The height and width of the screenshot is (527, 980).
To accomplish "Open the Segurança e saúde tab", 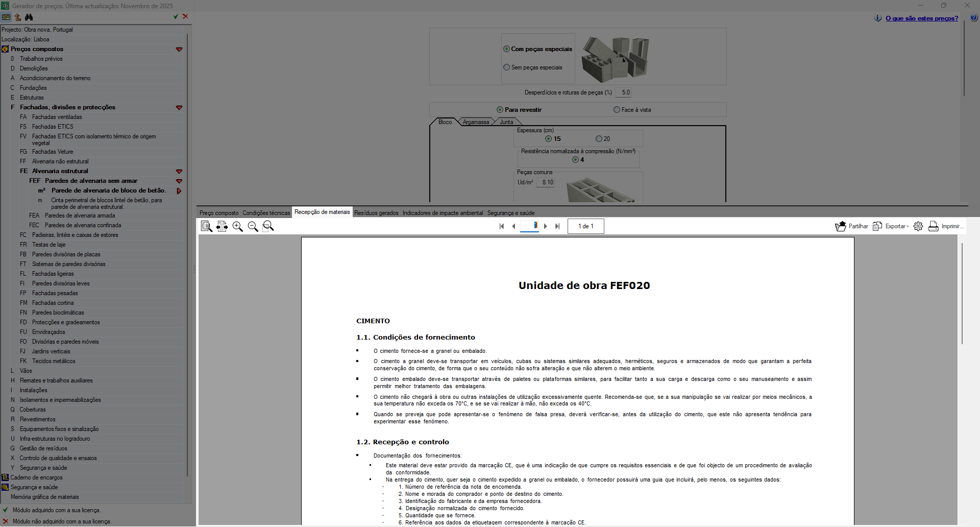I will point(511,213).
